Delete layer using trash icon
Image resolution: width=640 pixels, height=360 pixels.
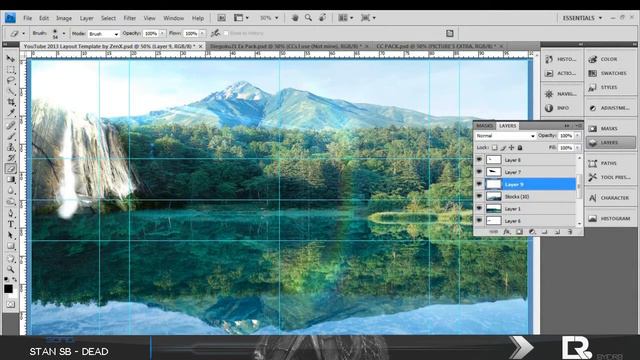click(x=570, y=231)
